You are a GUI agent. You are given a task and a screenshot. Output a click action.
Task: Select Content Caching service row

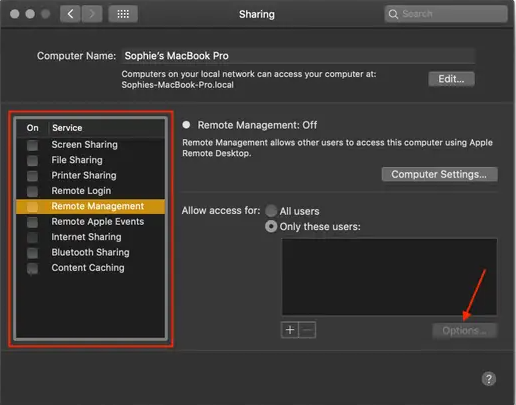pyautogui.click(x=91, y=268)
